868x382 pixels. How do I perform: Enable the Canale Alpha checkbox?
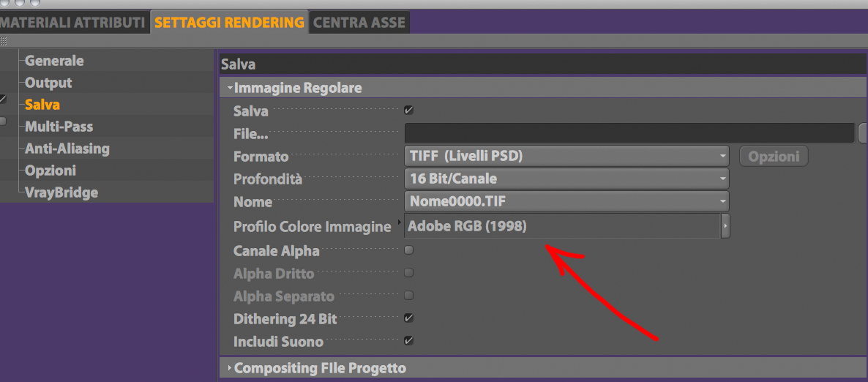click(x=409, y=250)
